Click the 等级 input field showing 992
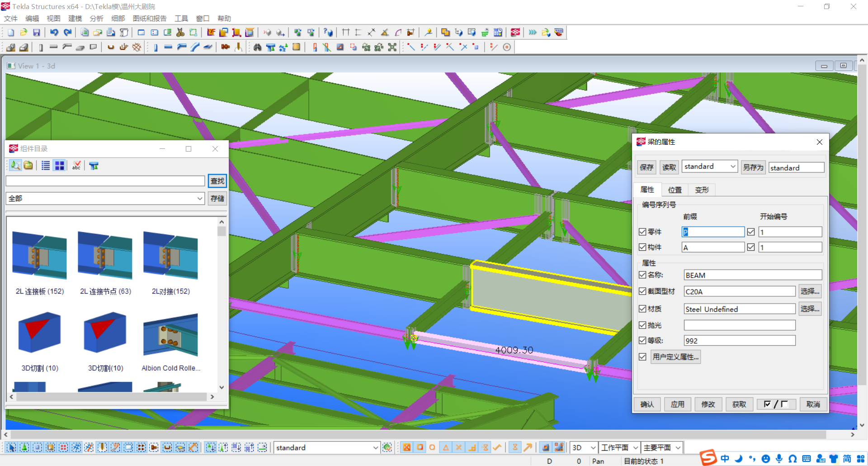 (x=740, y=341)
